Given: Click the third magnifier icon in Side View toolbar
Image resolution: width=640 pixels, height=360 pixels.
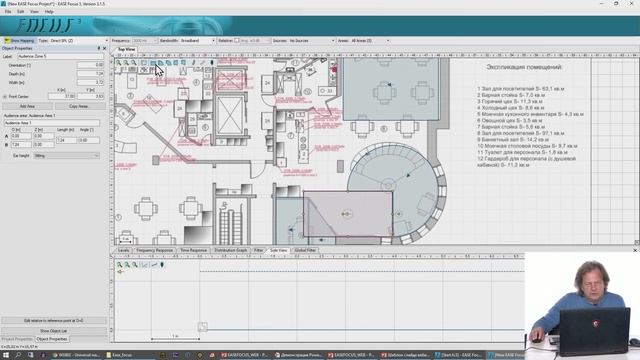Looking at the screenshot, I should pyautogui.click(x=135, y=265).
